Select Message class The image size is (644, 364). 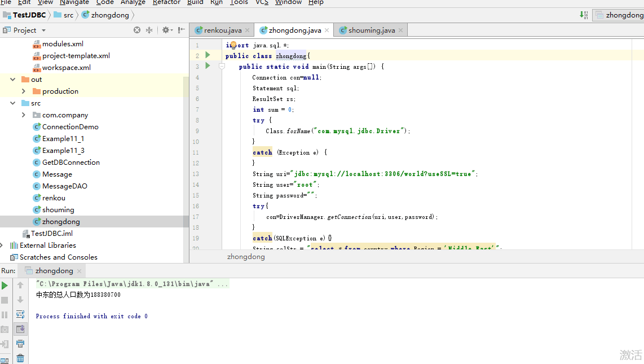pos(52,174)
